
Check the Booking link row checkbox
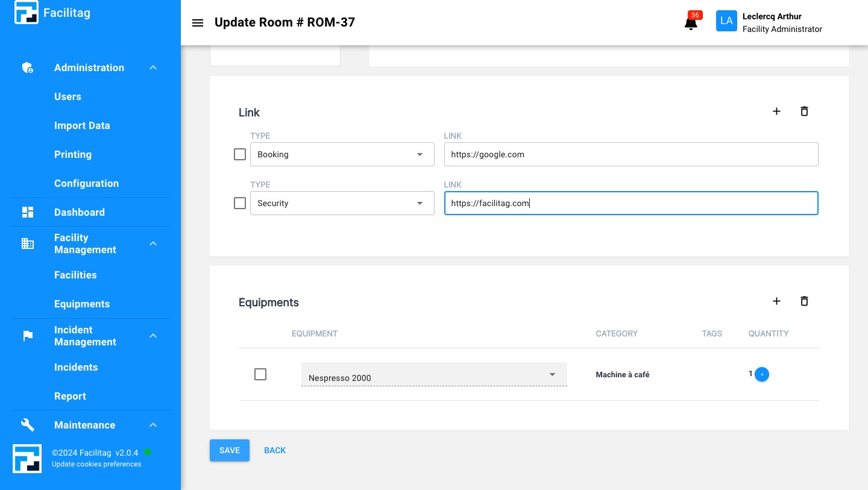click(x=240, y=154)
